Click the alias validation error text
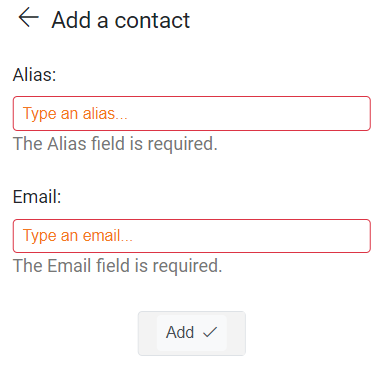The height and width of the screenshot is (367, 381). 115,144
